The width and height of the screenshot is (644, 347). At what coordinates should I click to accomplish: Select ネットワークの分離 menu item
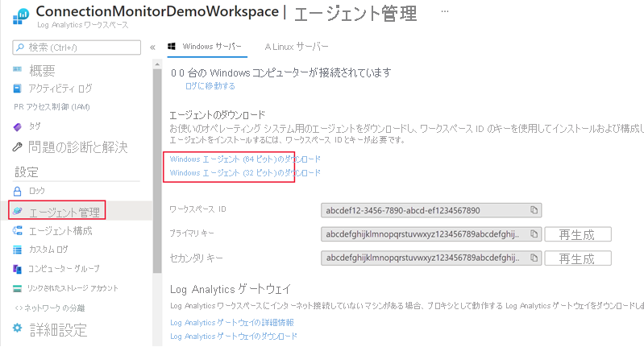point(50,308)
